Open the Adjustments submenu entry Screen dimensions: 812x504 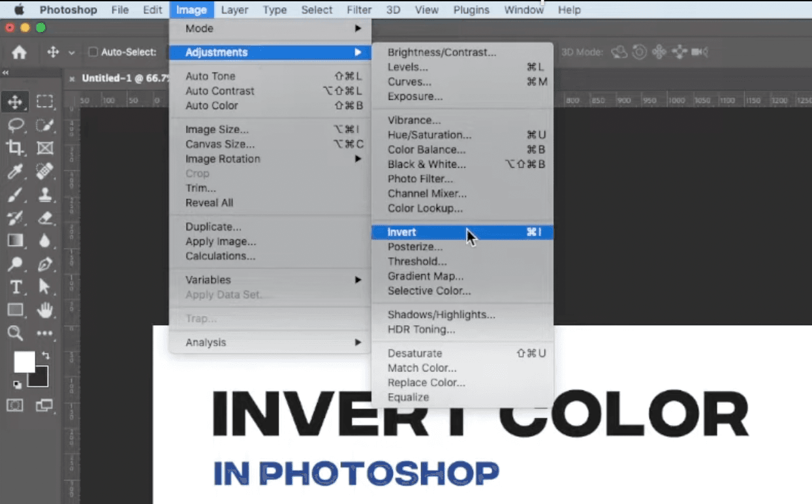click(270, 52)
